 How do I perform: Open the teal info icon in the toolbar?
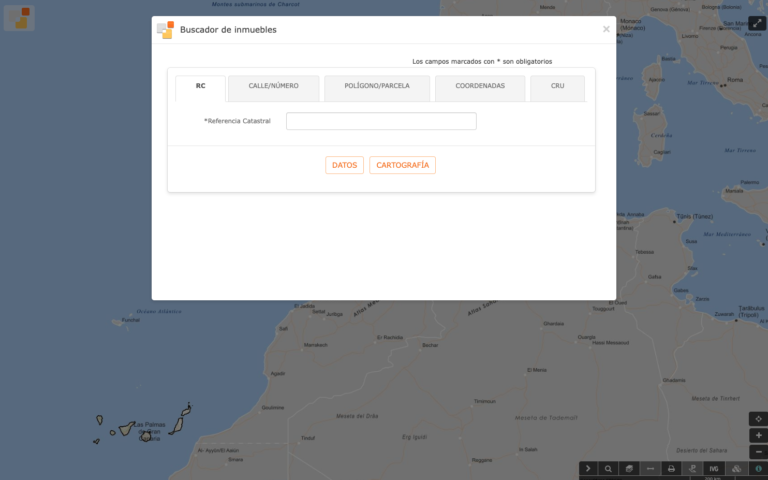[758, 469]
